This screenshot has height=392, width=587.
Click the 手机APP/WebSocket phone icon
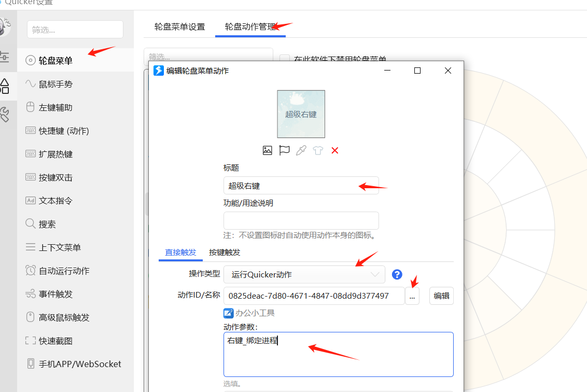pos(31,363)
